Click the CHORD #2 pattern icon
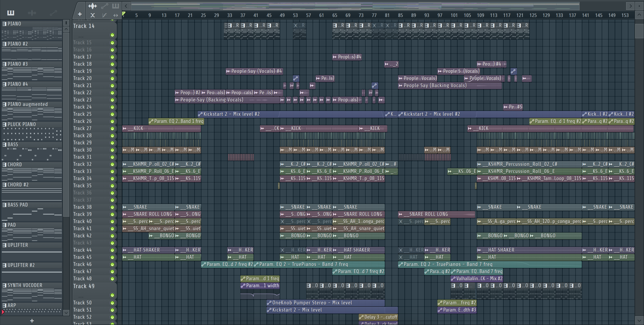The width and height of the screenshot is (644, 325). click(4, 185)
